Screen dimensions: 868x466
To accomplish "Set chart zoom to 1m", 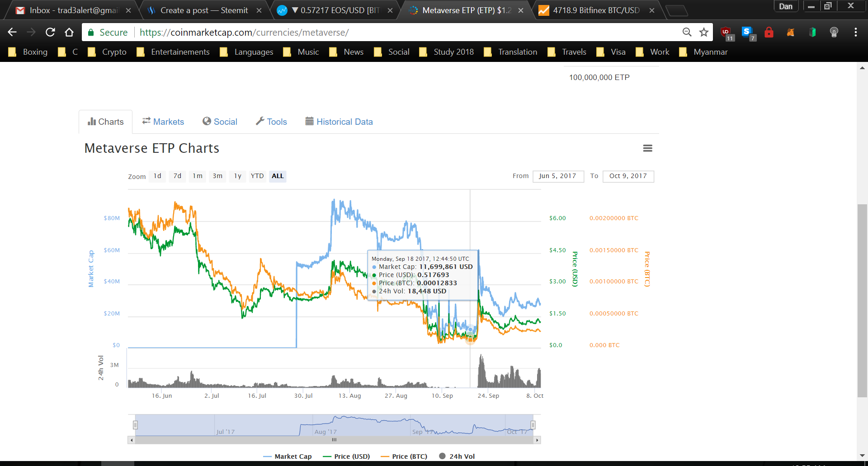I will [198, 176].
